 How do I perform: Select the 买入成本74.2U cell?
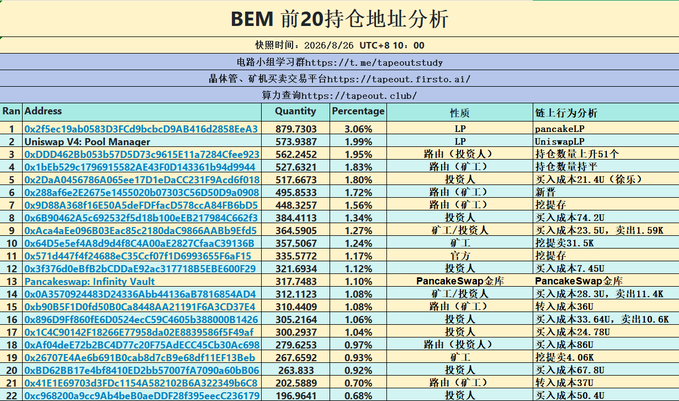click(x=606, y=218)
